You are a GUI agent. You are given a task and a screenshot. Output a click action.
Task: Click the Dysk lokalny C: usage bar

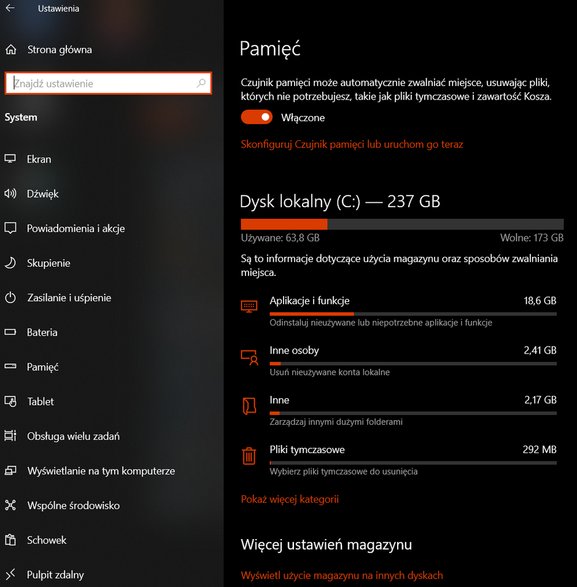(x=402, y=224)
